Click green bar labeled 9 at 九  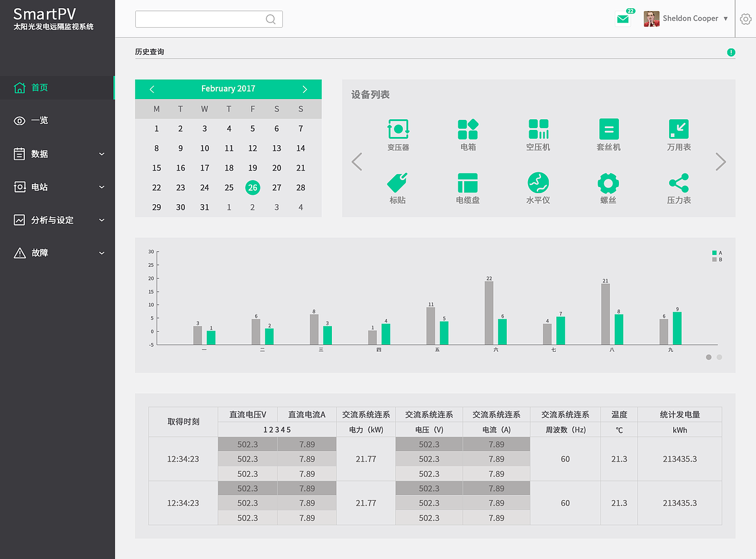pyautogui.click(x=677, y=328)
